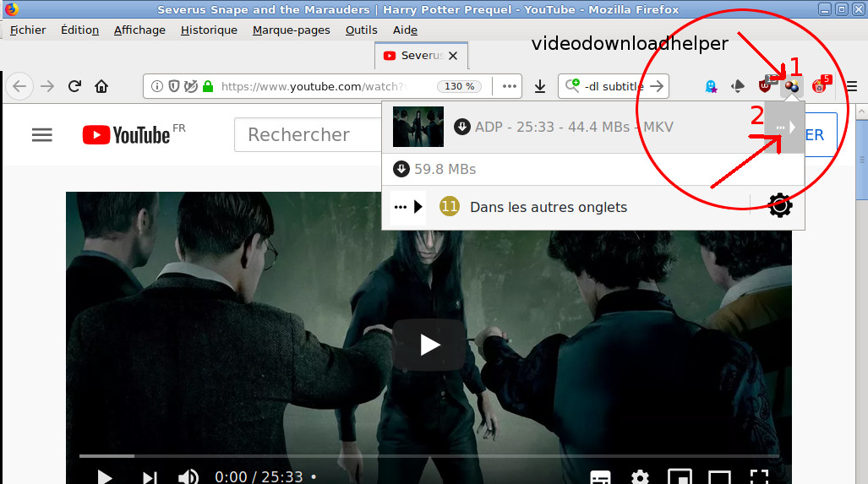The image size is (868, 484).
Task: Click 'Dans les autres onglets' label
Action: [x=549, y=207]
